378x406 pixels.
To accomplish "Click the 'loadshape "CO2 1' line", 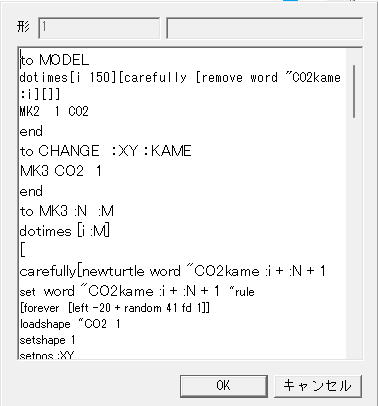I will 70,324.
